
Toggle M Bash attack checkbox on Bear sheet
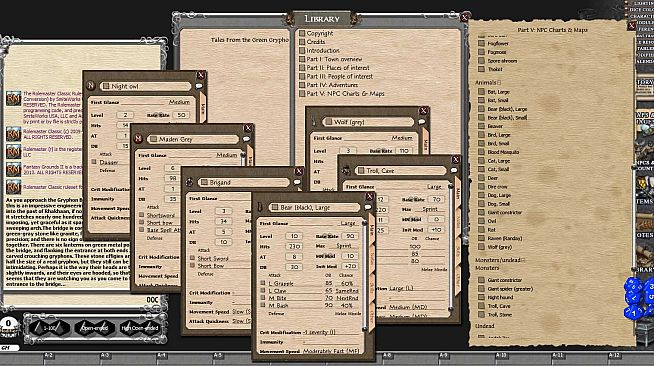[263, 305]
